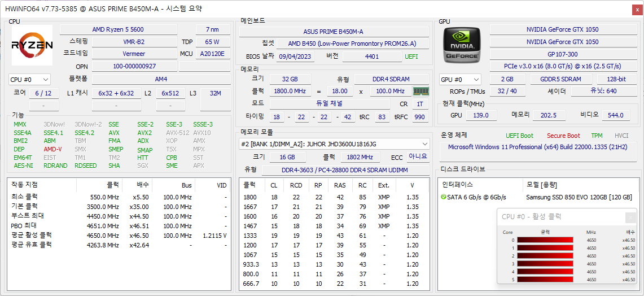Click the OPN 100-000000927 field
Image resolution: width=644 pixels, height=296 pixels.
tap(134, 66)
